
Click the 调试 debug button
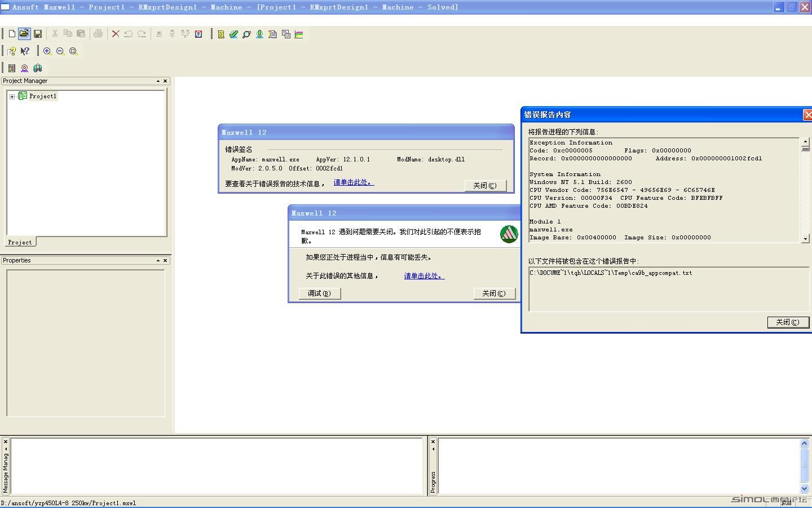320,294
